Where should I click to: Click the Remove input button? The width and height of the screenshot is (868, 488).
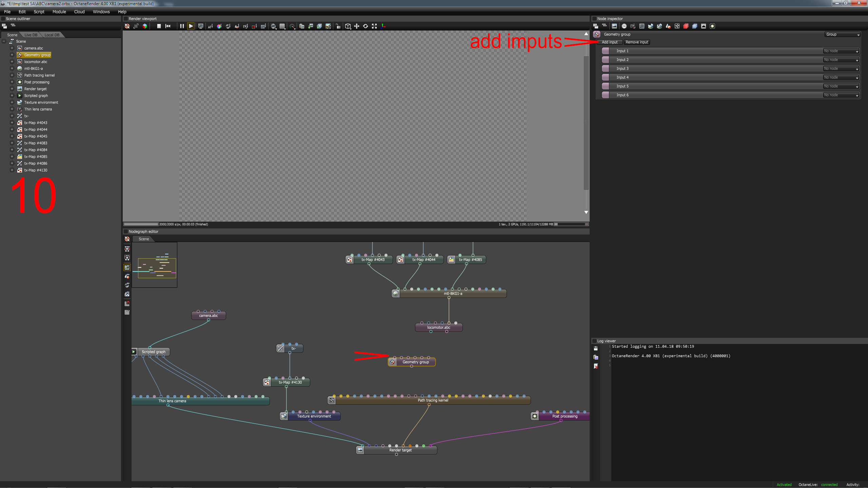636,42
